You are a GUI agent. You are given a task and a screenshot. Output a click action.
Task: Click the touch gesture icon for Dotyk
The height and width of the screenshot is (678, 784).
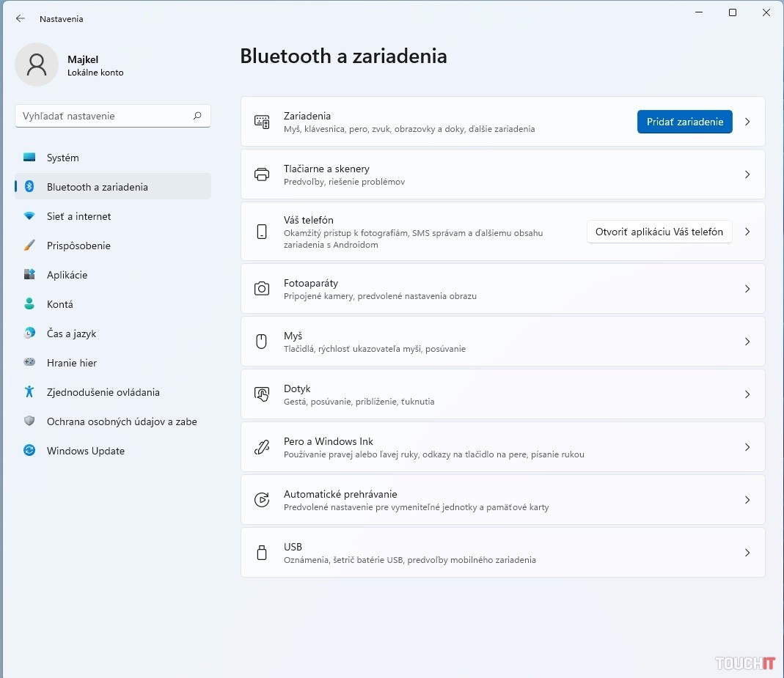[262, 394]
